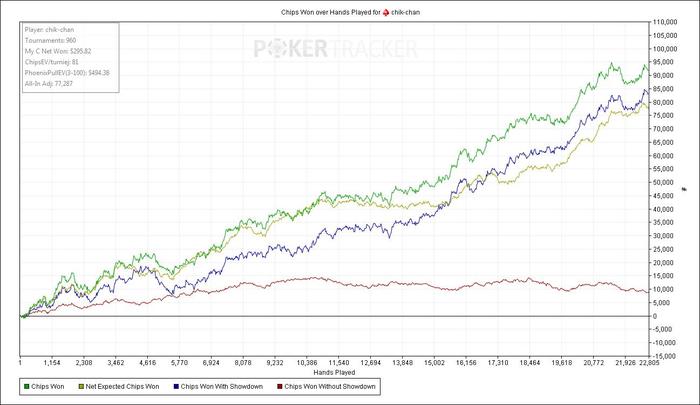
Task: Click the blue Chips Won With Showdown swatch
Action: click(x=176, y=386)
